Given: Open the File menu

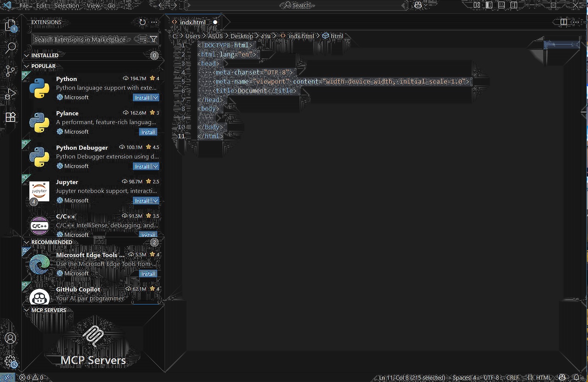Looking at the screenshot, I should pos(24,5).
